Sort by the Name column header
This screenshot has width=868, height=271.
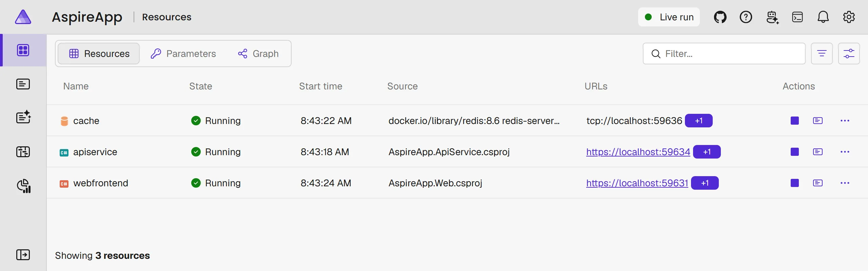(76, 86)
